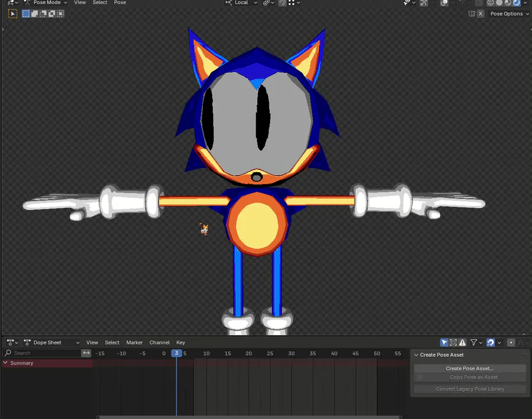Open Dope Sheet snapping options arrow
The image size is (532, 419).
coord(499,343)
